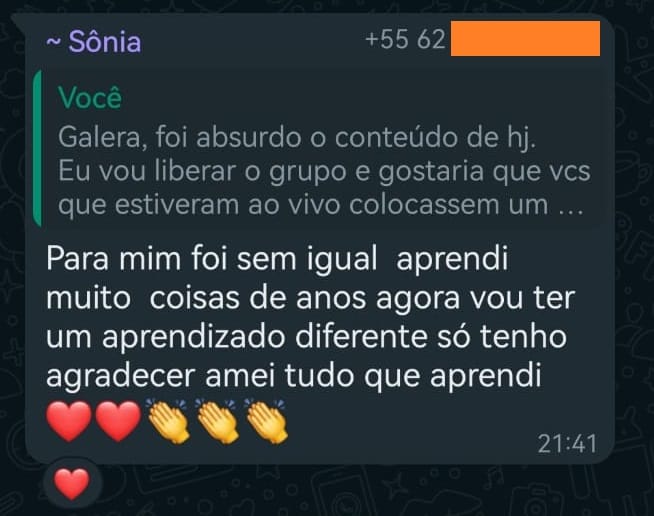Click the orange redaction block over the number
This screenshot has width=654, height=516.
[525, 39]
